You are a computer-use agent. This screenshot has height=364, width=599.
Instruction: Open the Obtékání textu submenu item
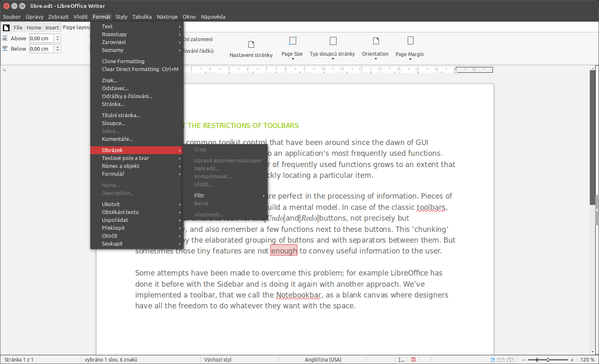tap(137, 212)
